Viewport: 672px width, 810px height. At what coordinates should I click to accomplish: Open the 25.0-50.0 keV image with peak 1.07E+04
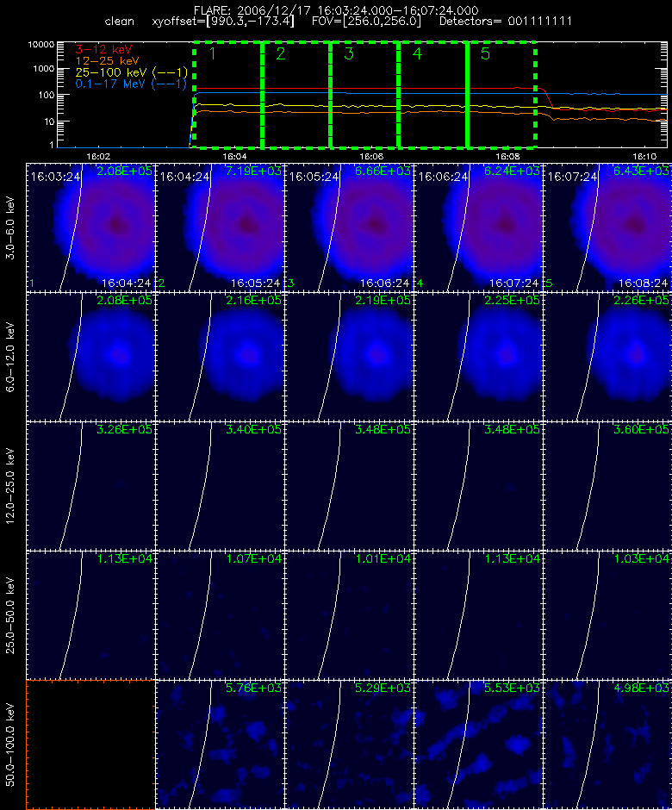point(220,615)
